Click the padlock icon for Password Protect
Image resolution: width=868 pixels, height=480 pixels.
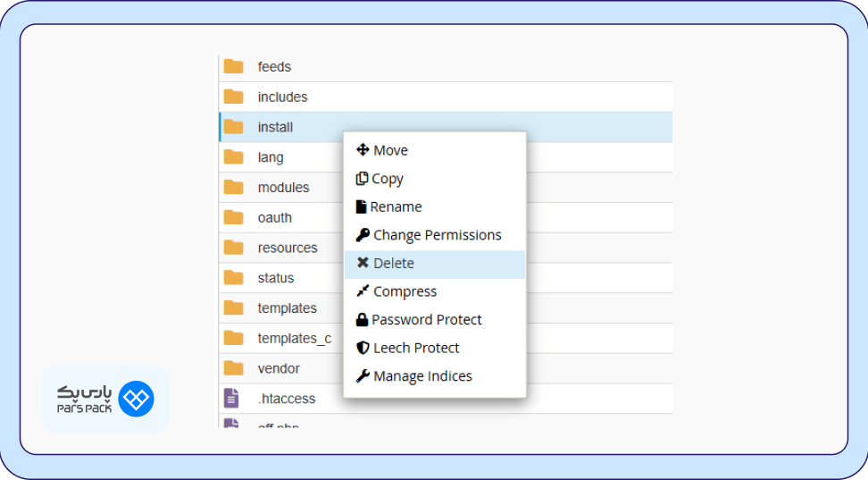(362, 320)
